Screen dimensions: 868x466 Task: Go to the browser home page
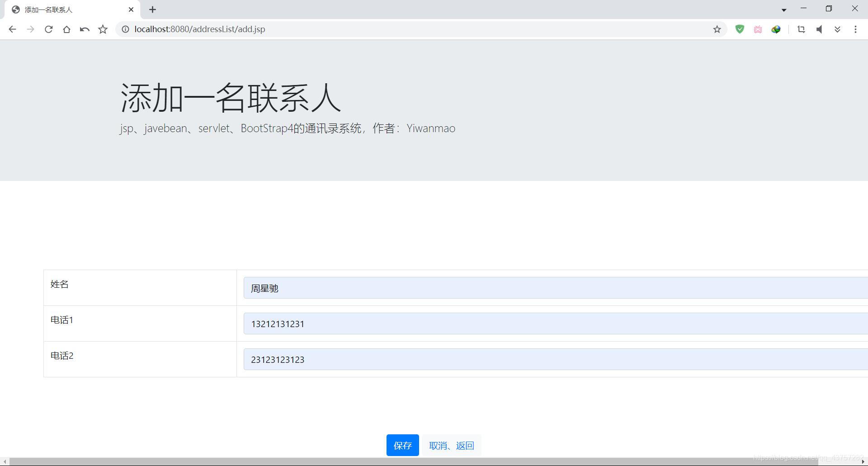pyautogui.click(x=66, y=29)
